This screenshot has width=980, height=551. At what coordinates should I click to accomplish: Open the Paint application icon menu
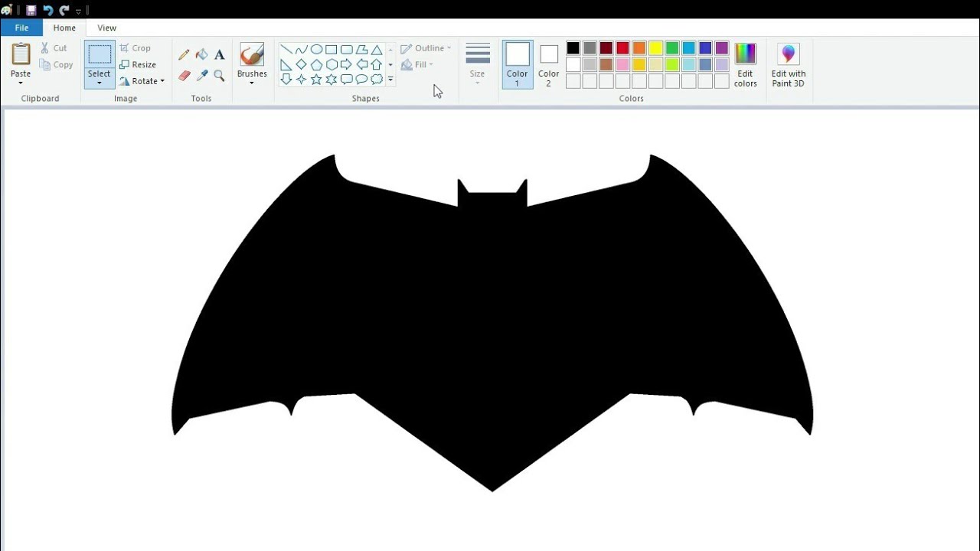pyautogui.click(x=7, y=10)
